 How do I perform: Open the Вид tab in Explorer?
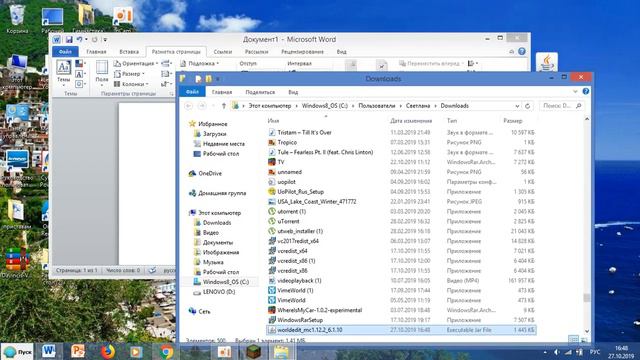point(293,92)
